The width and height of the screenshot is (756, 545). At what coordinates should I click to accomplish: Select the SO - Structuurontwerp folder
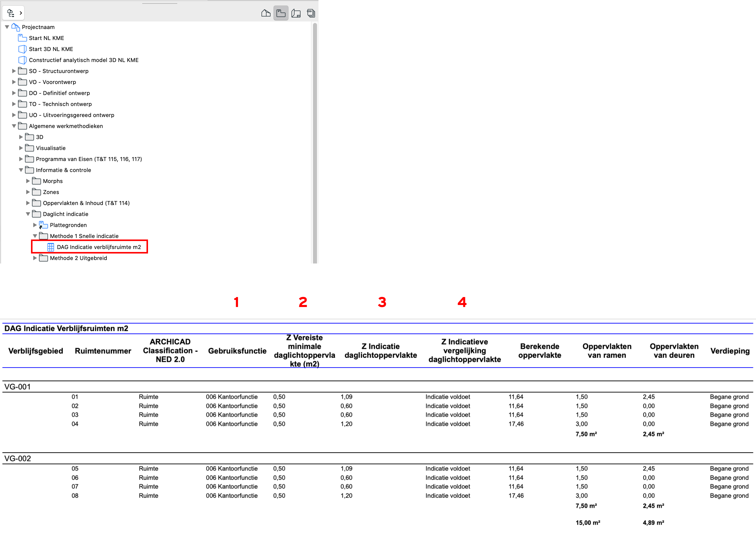[59, 71]
